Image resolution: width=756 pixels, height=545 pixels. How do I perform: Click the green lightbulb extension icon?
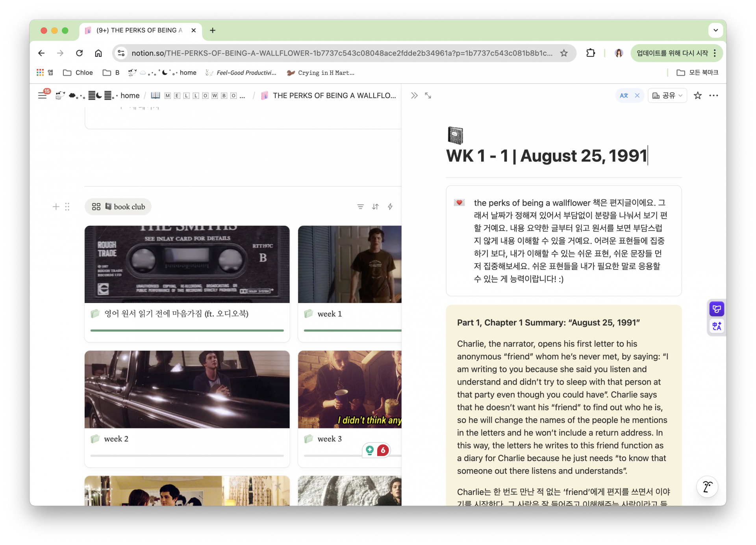tap(369, 450)
